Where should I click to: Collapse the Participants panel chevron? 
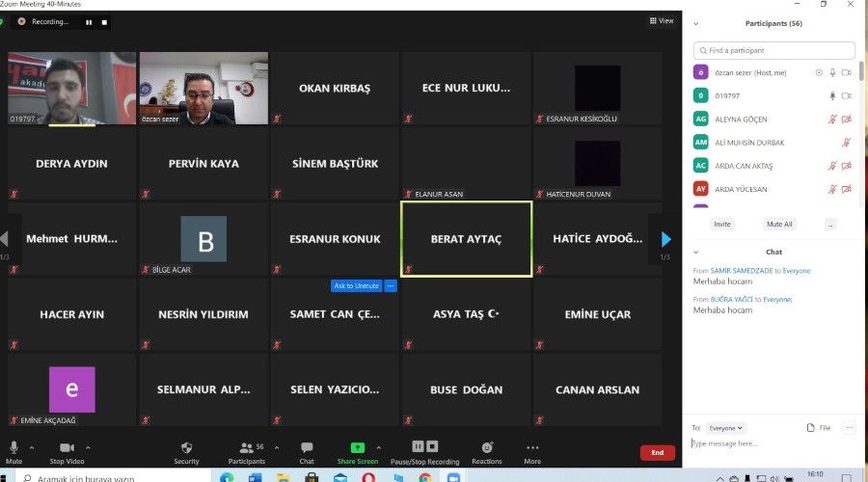[696, 23]
